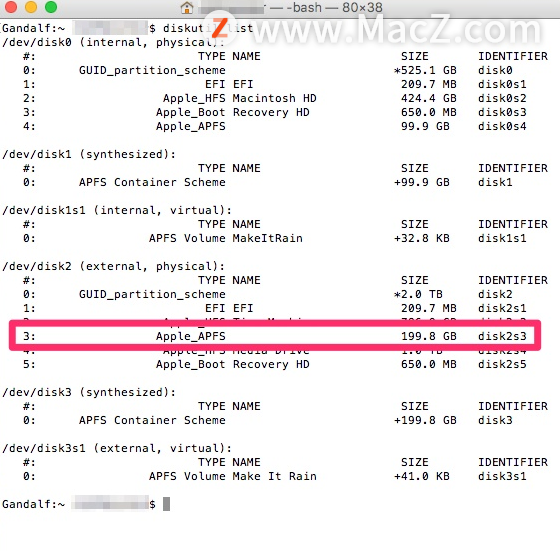The width and height of the screenshot is (560, 551).
Task: Click the home folder icon in title bar
Action: pos(186,7)
